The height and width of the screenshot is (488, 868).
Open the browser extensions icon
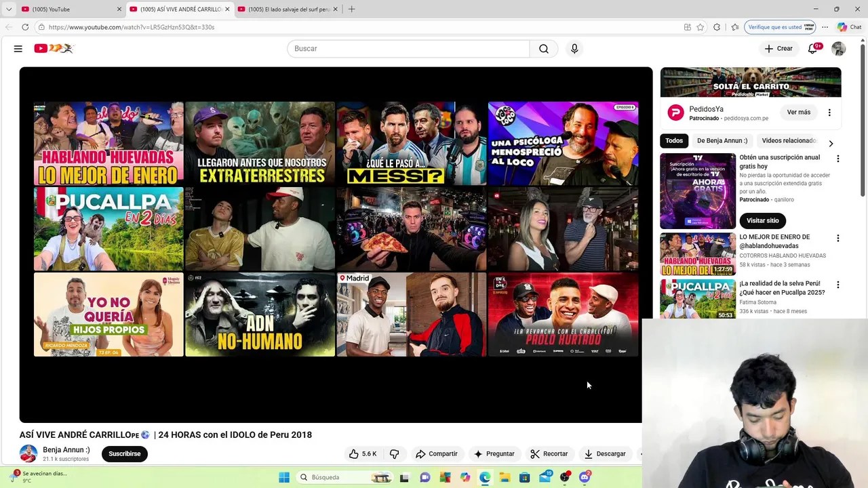point(717,27)
